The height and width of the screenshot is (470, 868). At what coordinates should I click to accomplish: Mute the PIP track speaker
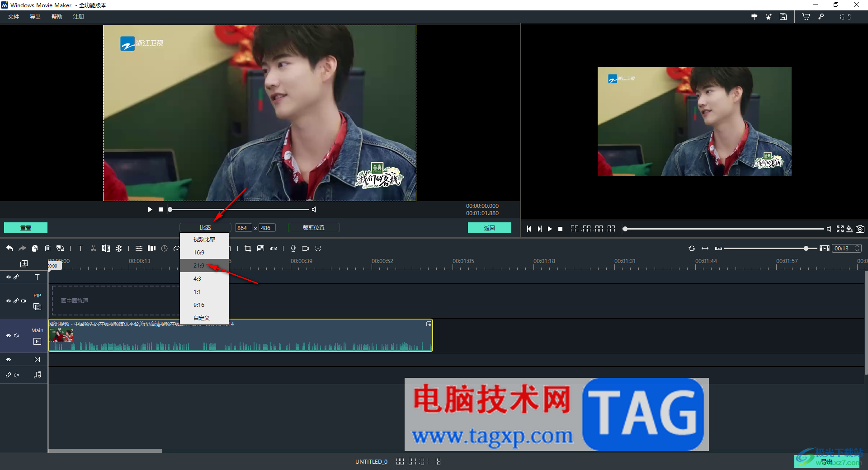click(x=24, y=301)
